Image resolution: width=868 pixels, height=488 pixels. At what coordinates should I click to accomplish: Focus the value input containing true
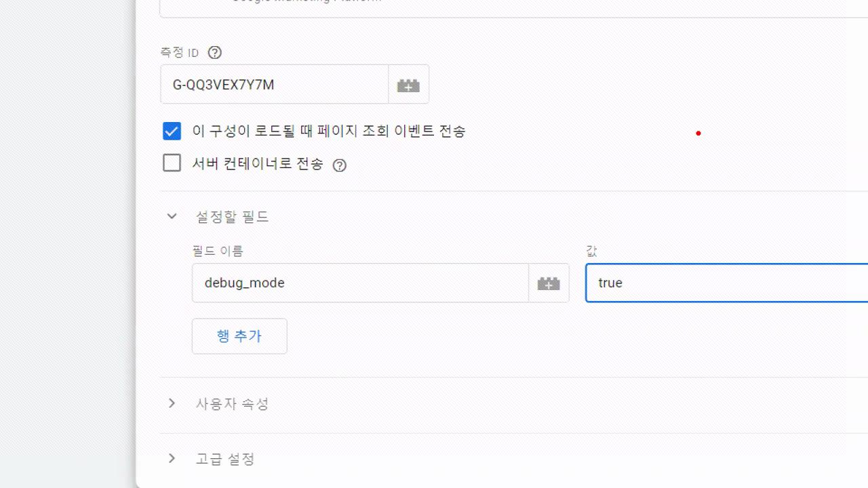[726, 283]
